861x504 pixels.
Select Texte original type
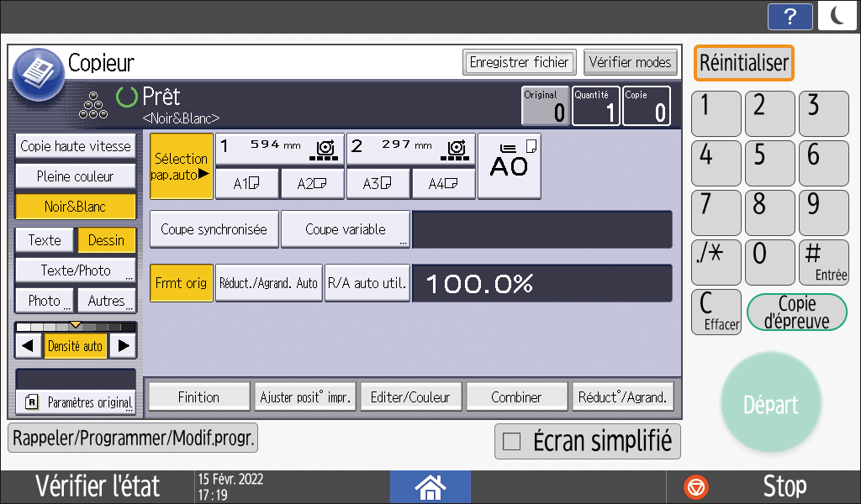[45, 240]
